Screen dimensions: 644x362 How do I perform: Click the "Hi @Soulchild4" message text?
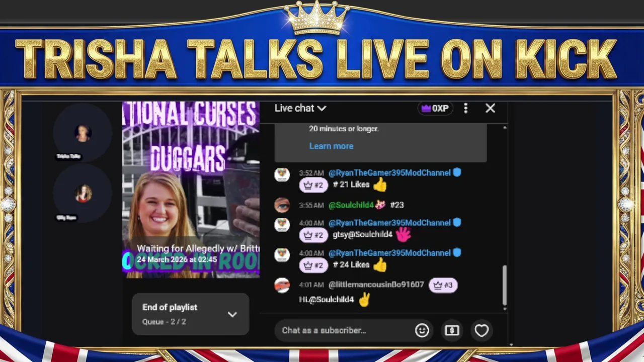pyautogui.click(x=327, y=300)
